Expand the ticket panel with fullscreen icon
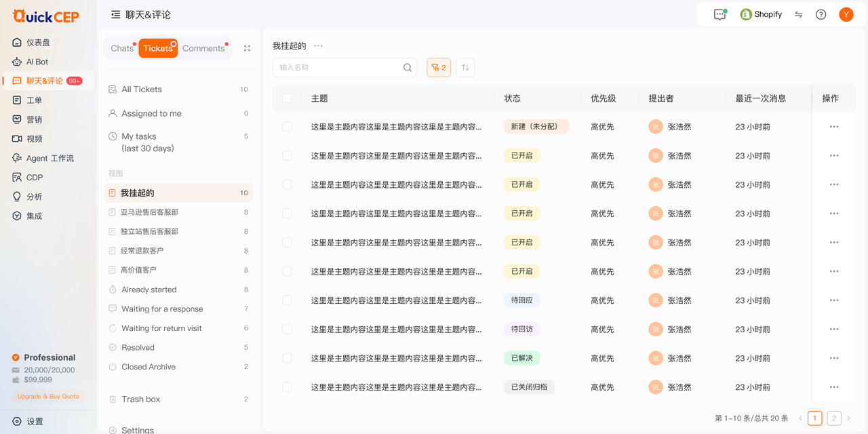 click(247, 48)
